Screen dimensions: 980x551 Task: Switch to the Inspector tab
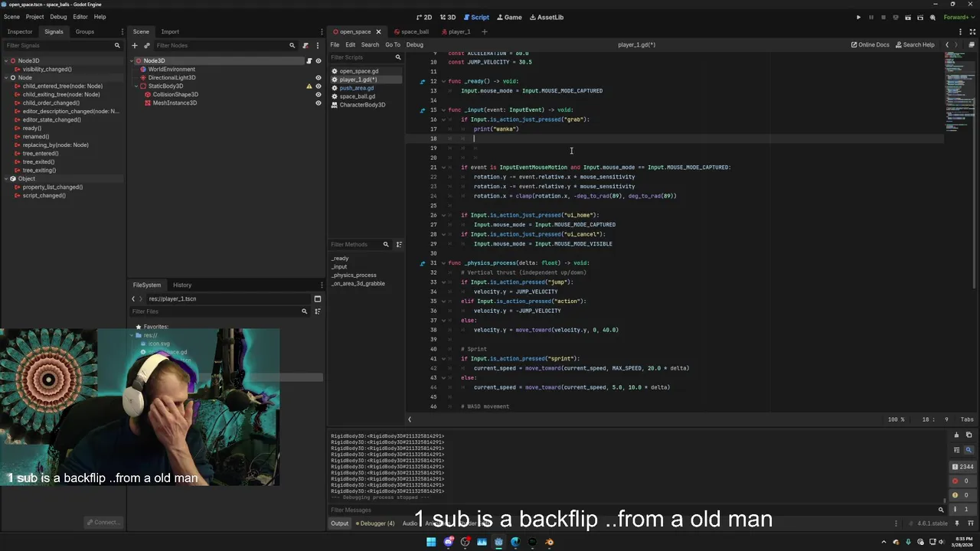coord(20,31)
